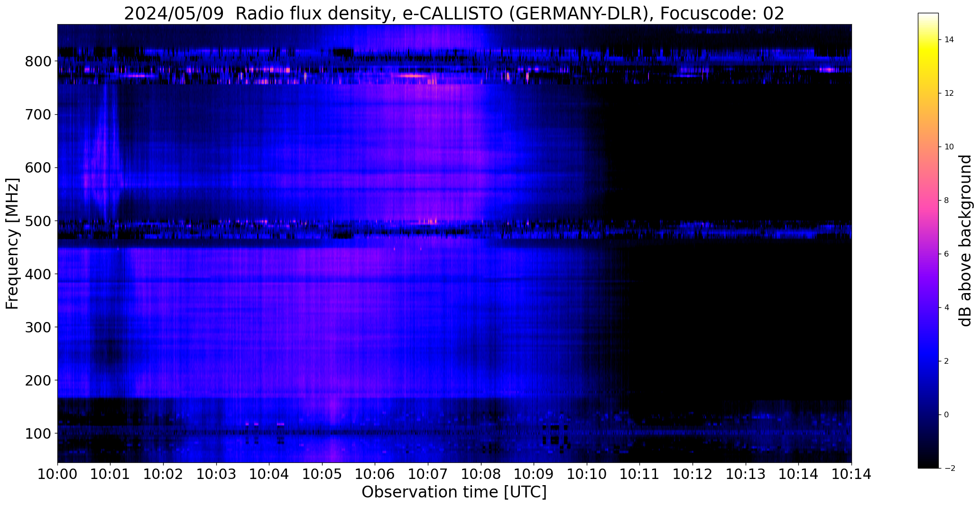Click the 10:09 time tick label
The image size is (980, 506).
click(534, 474)
